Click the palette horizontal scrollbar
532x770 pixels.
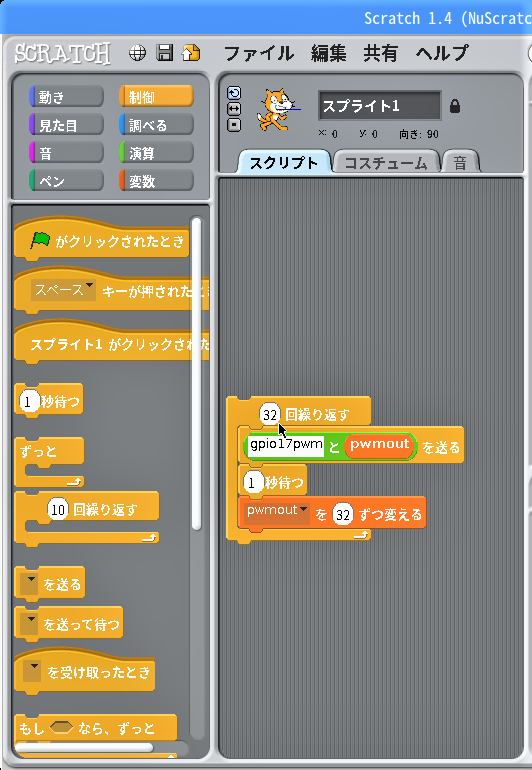[84, 747]
